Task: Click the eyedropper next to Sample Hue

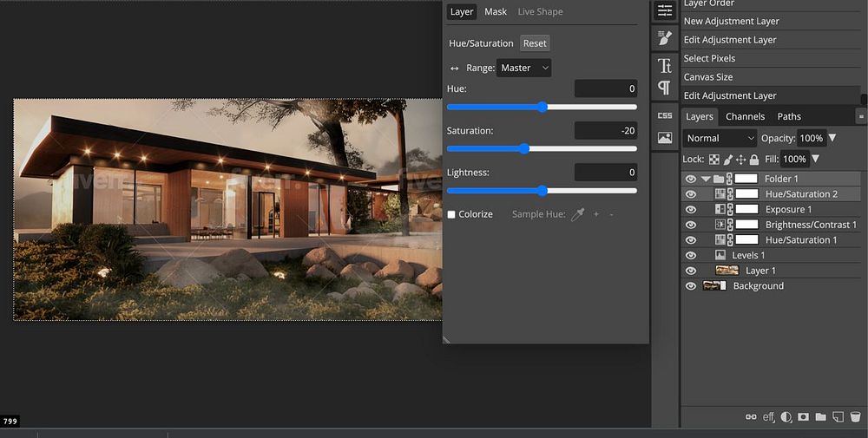Action: 577,214
